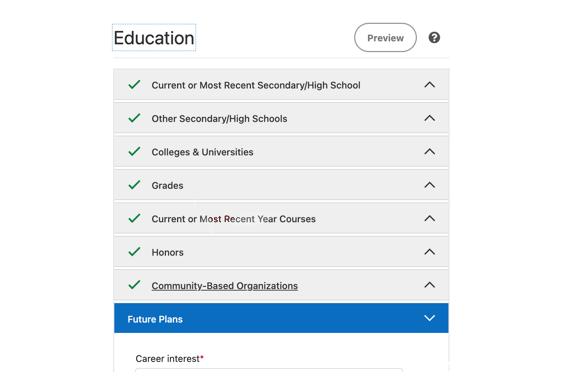Expand Current or Most Recent Secondary/High School chevron
This screenshot has width=561, height=391.
(x=429, y=85)
